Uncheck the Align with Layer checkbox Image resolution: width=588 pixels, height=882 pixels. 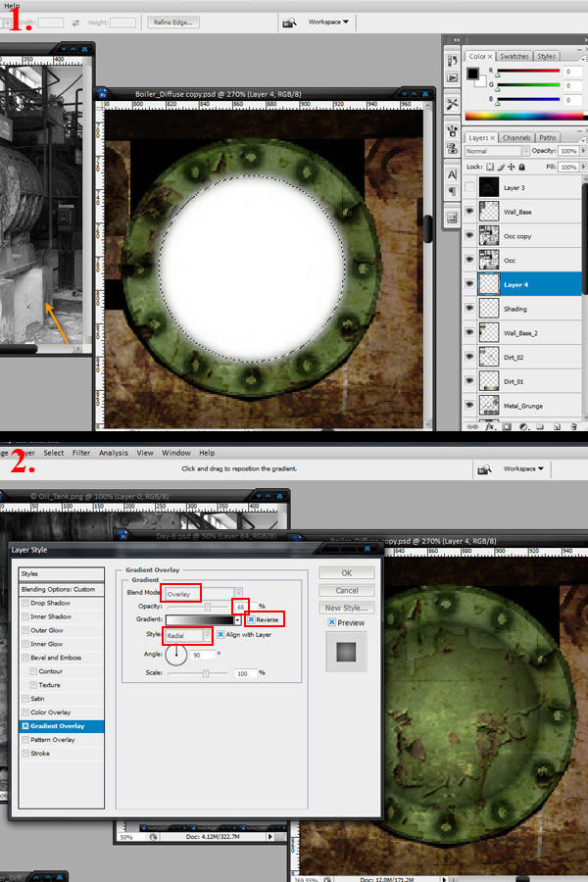coord(220,634)
